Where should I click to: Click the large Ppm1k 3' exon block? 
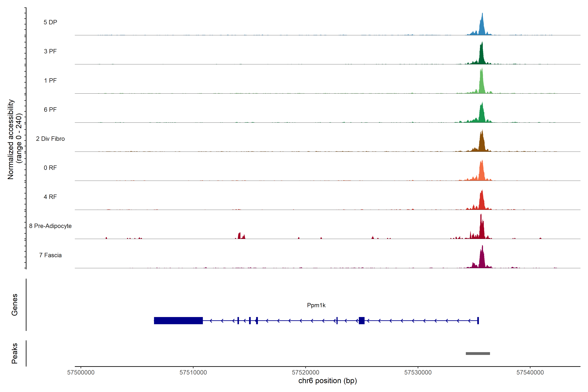(x=178, y=320)
